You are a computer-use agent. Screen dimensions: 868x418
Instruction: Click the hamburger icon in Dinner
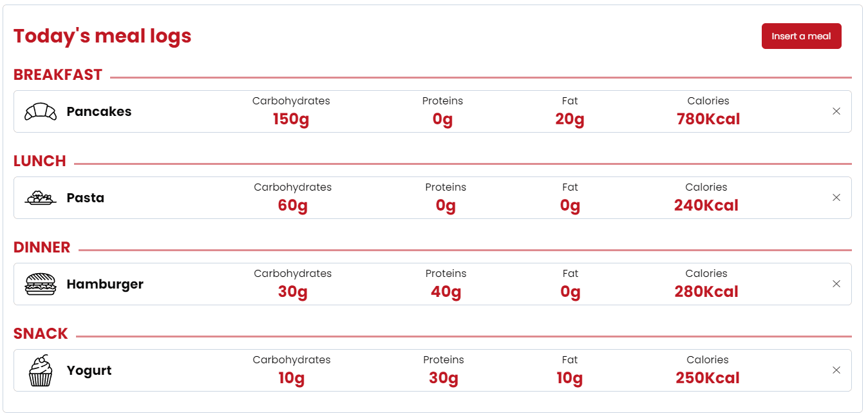point(40,284)
